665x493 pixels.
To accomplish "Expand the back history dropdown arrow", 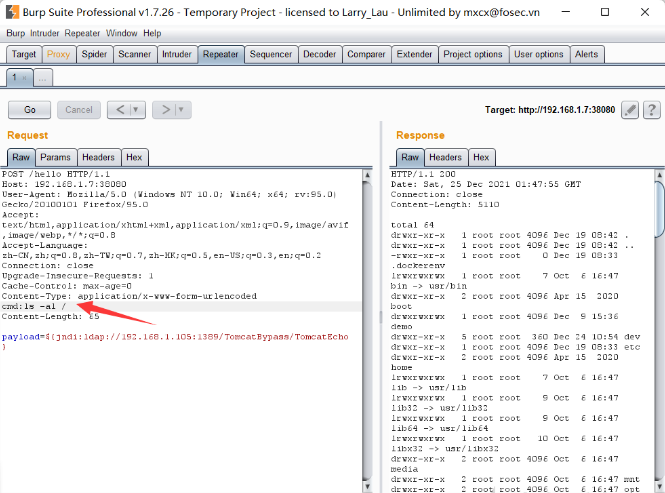I will tap(136, 110).
